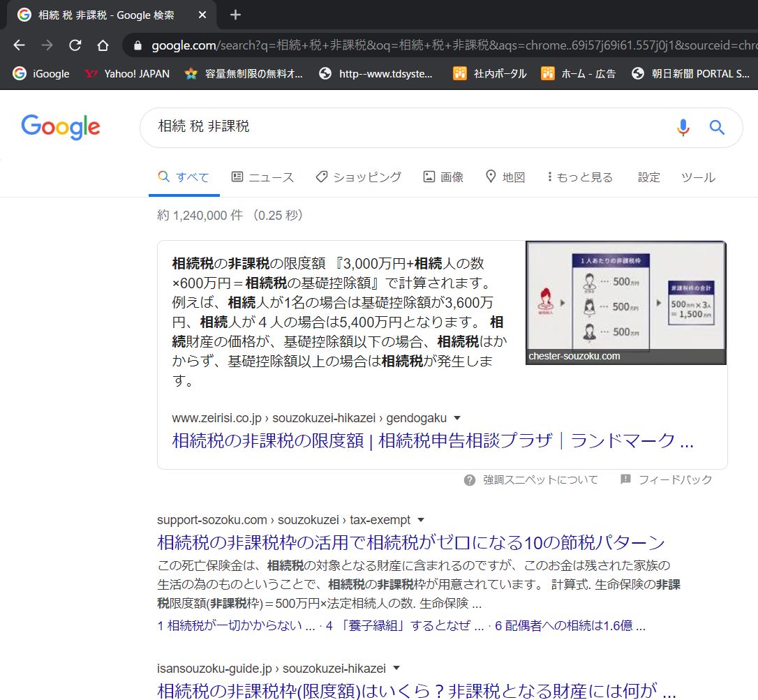758x700 pixels.
Task: Switch to the ニュース tab
Action: (x=262, y=177)
